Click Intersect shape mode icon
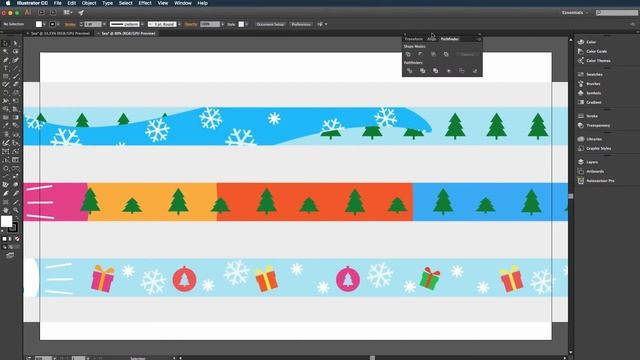The height and width of the screenshot is (360, 640). (433, 54)
